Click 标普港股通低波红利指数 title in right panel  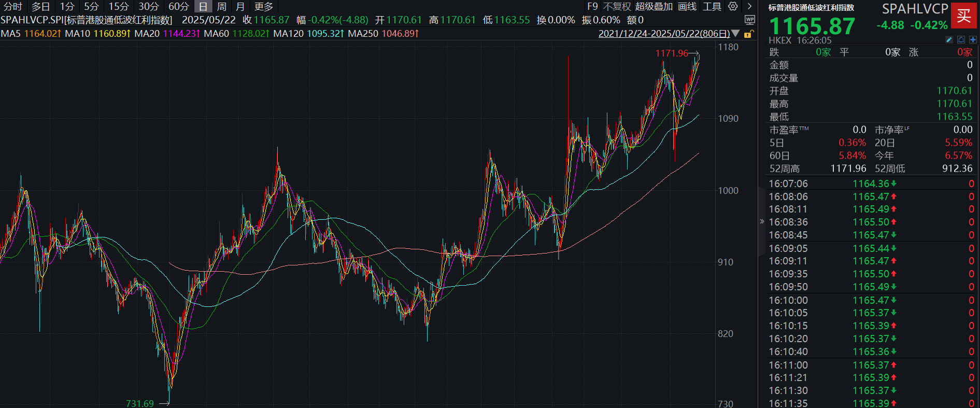coord(812,8)
